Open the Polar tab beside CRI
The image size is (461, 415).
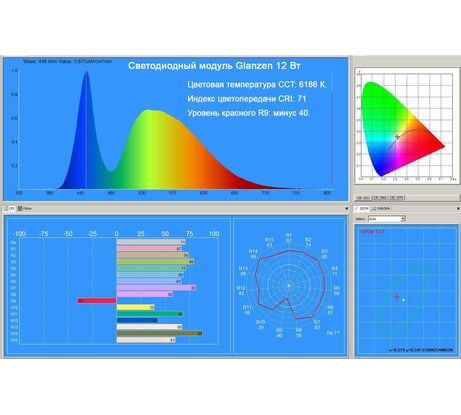(x=25, y=208)
